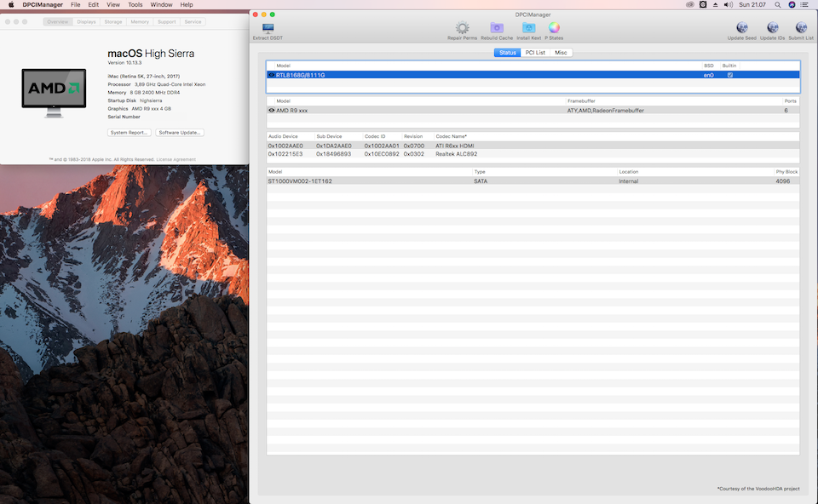The image size is (818, 504).
Task: Click the eye icon beside RTL8168G/8111G
Action: (x=271, y=75)
